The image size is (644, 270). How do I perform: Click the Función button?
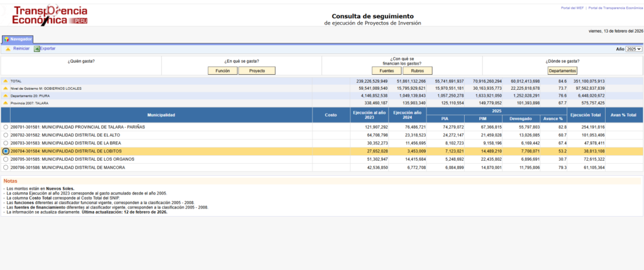(x=223, y=71)
